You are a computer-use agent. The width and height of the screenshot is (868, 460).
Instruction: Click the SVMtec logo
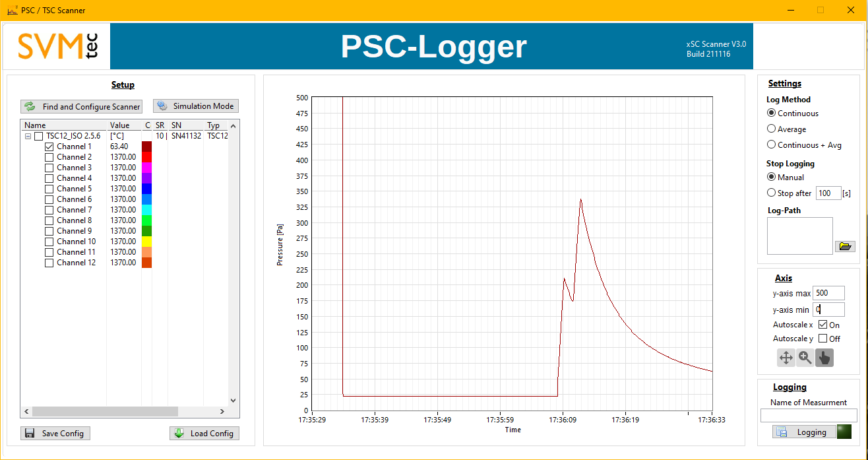click(x=58, y=46)
